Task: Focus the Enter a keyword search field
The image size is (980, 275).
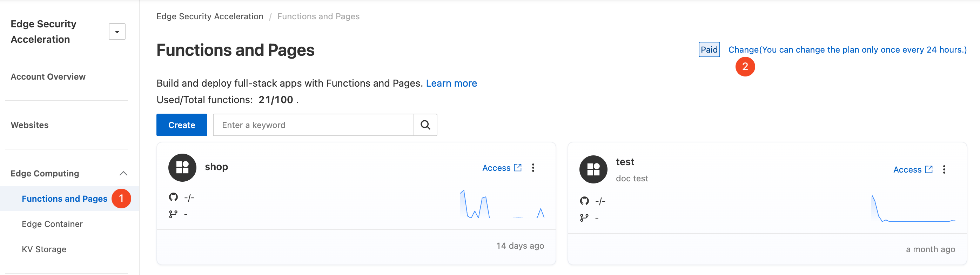Action: tap(313, 125)
